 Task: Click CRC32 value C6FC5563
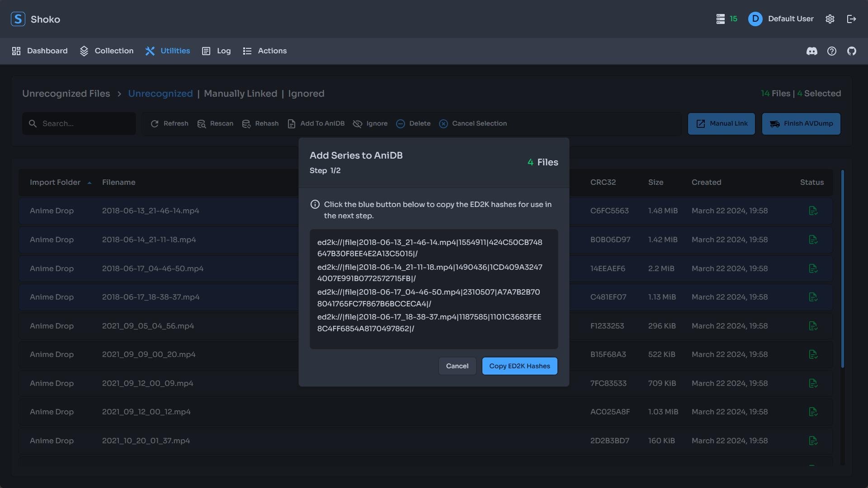click(x=609, y=211)
